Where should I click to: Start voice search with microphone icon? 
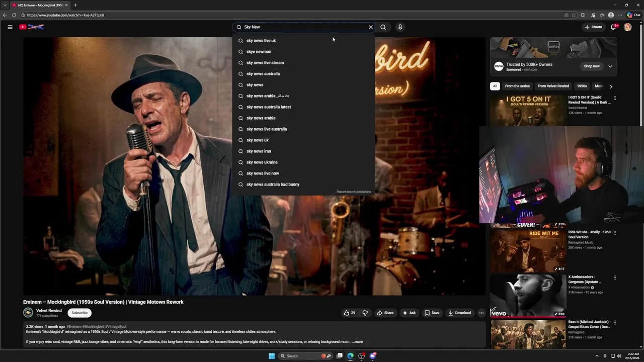[x=400, y=27]
